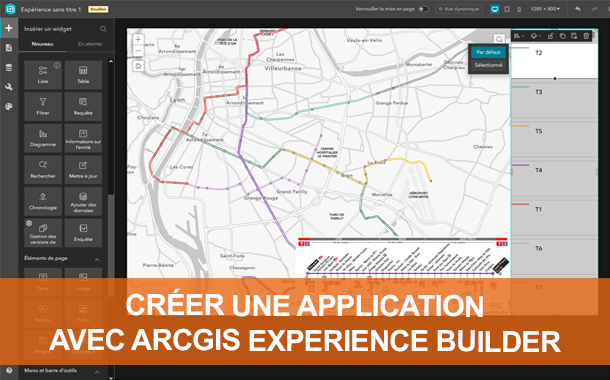Click the map home extent button
The width and height of the screenshot is (610, 380).
(x=138, y=66)
